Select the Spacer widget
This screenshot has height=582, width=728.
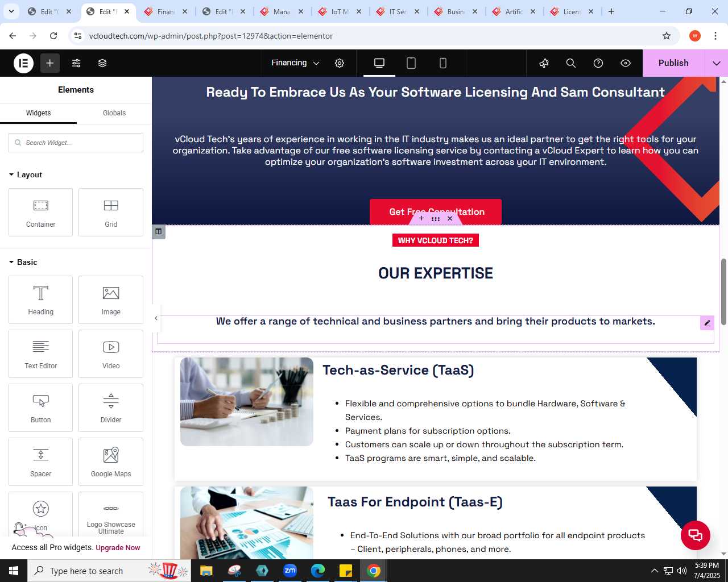point(40,462)
